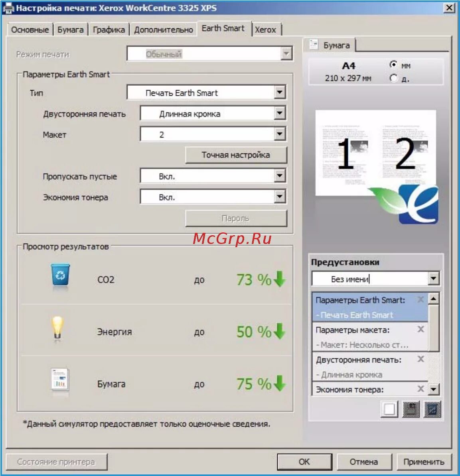Click the Без имени preset name field
Viewport: 460px width, 476px height.
click(x=370, y=279)
